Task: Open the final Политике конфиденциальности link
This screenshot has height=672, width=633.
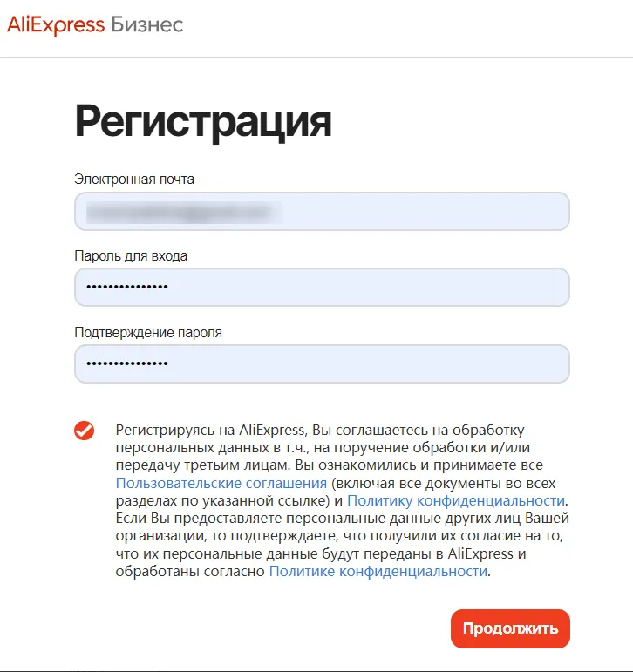Action: [x=378, y=571]
